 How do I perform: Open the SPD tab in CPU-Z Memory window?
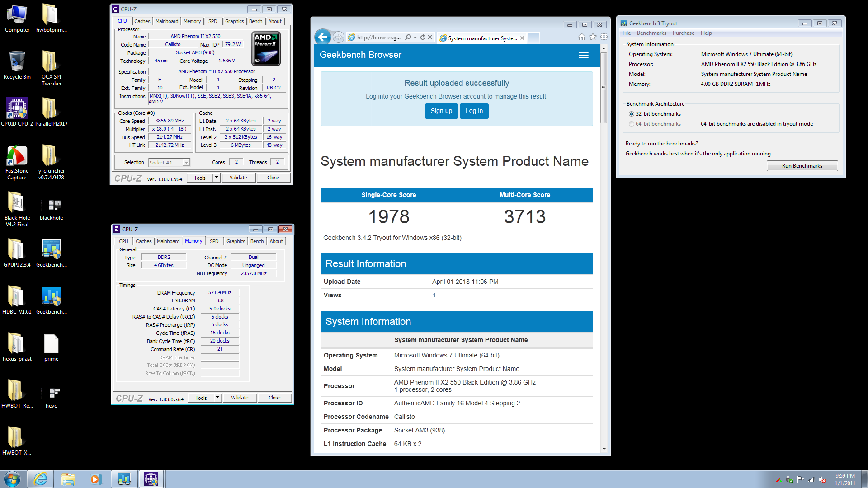214,241
